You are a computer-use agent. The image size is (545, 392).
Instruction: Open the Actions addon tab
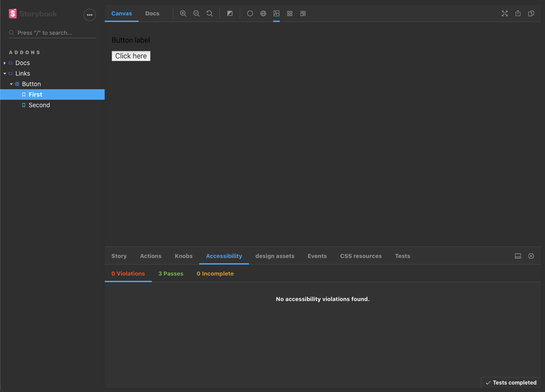[150, 256]
